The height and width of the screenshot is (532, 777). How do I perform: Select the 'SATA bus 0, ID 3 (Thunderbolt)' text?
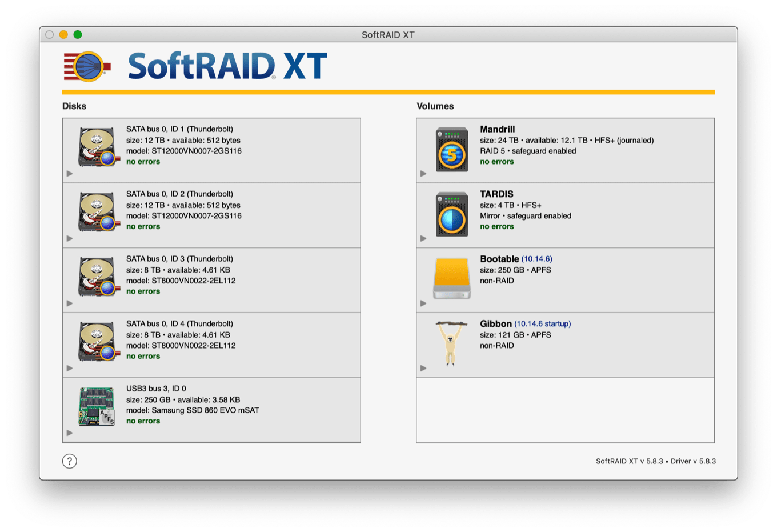[179, 259]
